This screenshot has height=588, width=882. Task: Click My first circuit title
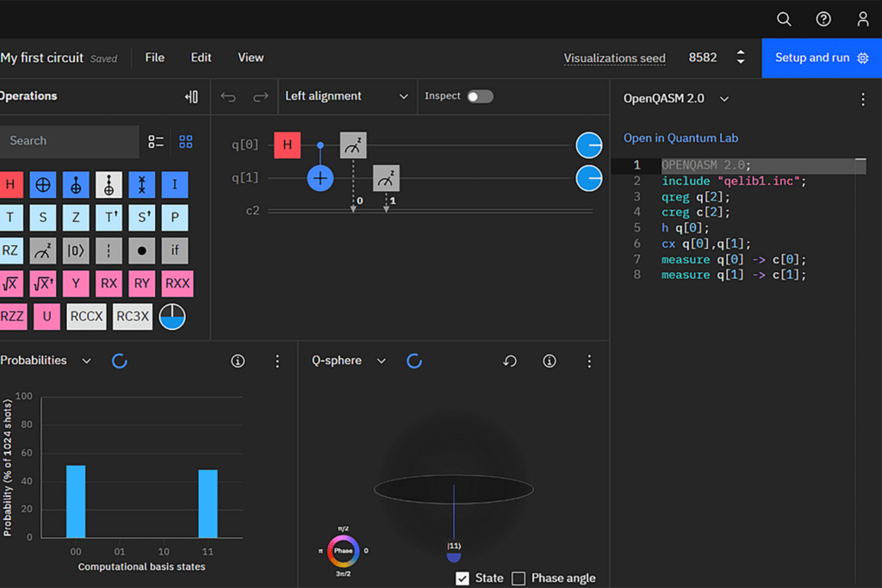click(41, 58)
